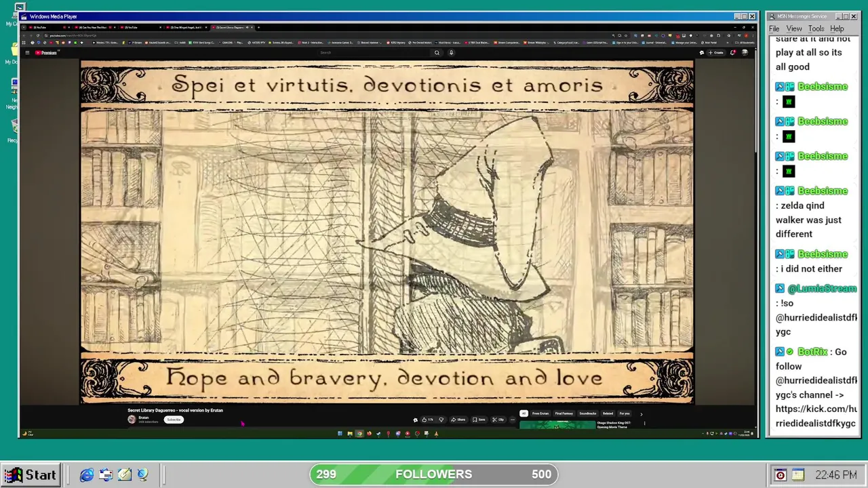
Task: Click the YouTube search field
Action: pyautogui.click(x=373, y=52)
